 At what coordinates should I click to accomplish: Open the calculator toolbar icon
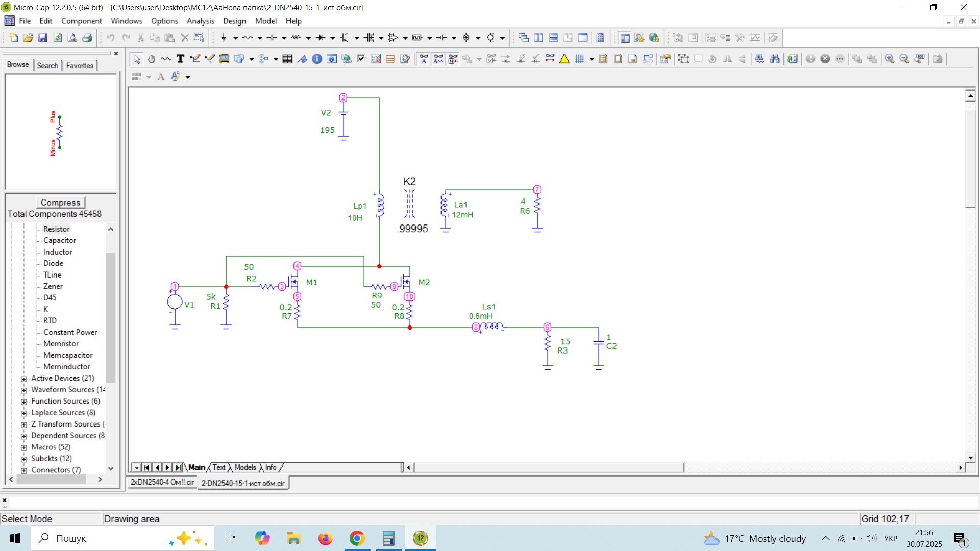(x=601, y=38)
